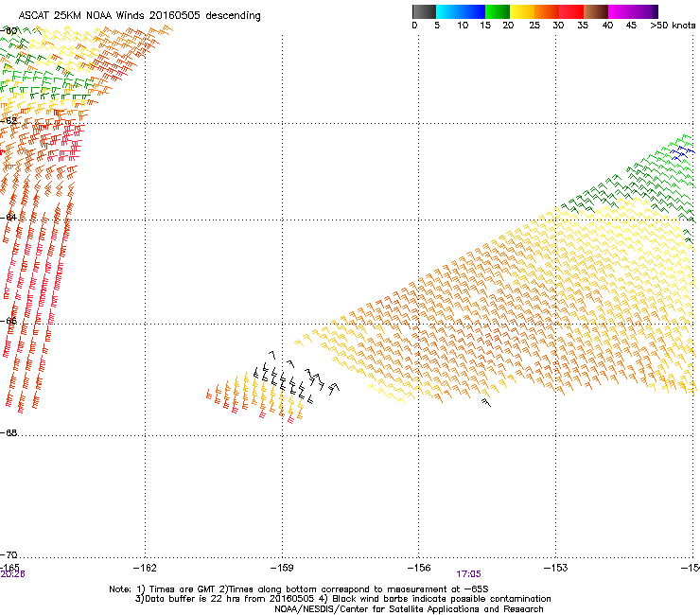Click the '>50 knots' legend label
This screenshot has height=615, width=700.
pos(673,26)
